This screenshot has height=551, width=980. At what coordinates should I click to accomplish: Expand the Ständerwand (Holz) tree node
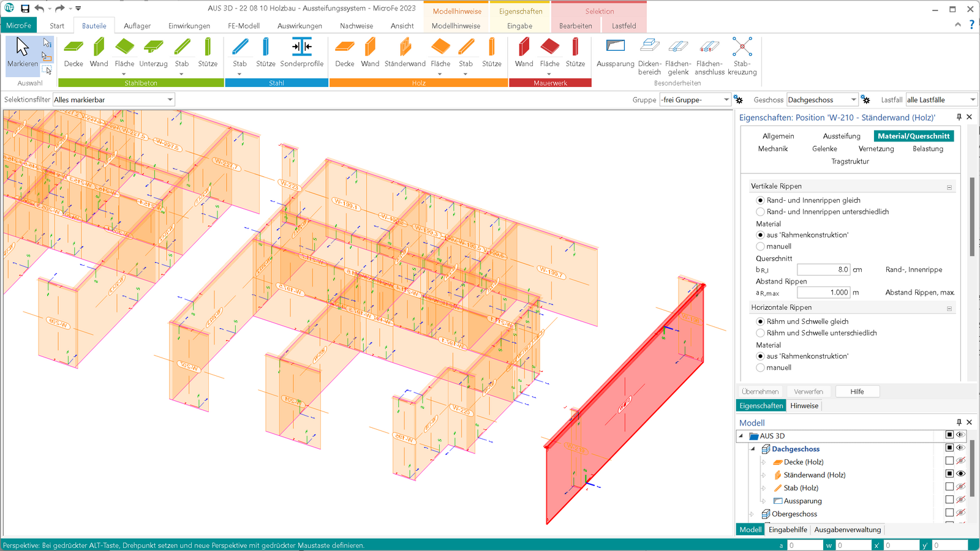pos(764,475)
